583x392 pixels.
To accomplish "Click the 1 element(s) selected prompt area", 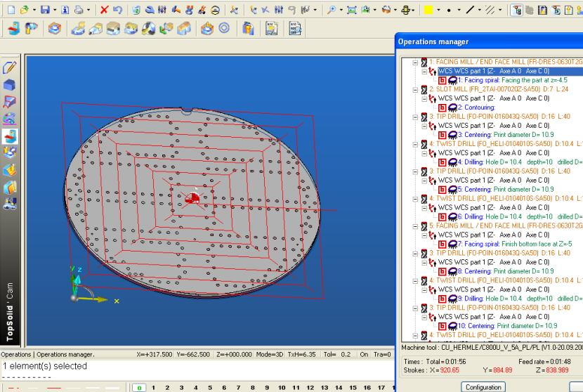I will click(197, 370).
